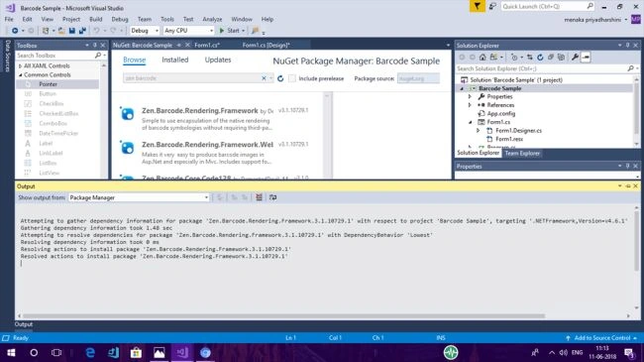Click the Clear All icon in the Output toolbar
Screen dimensions: 644x362
(x=259, y=197)
